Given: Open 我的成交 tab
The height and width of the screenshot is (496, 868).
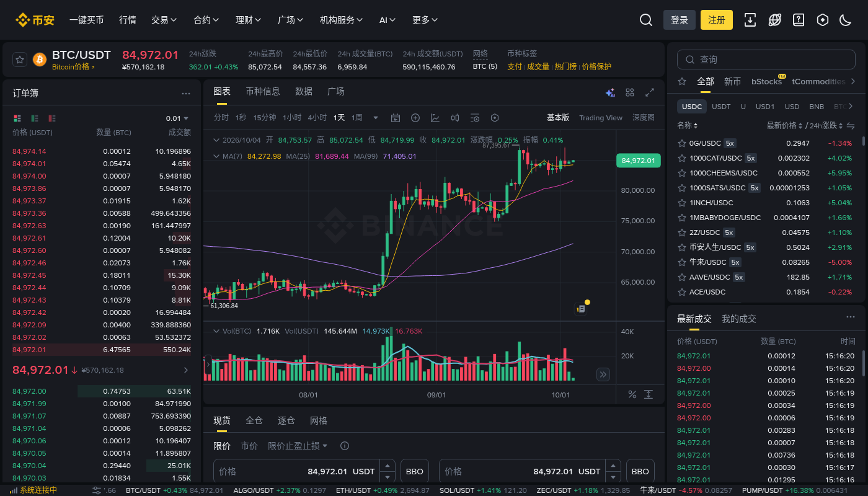Looking at the screenshot, I should pyautogui.click(x=739, y=319).
